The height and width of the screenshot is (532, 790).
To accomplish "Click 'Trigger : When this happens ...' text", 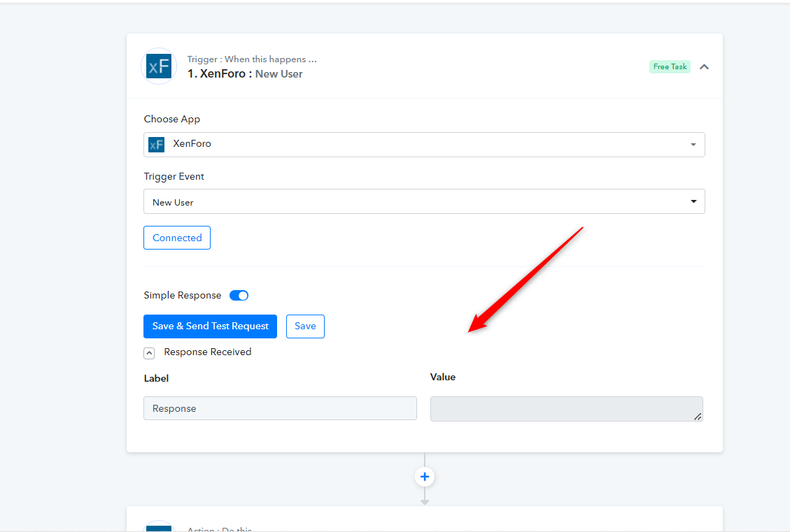I will pyautogui.click(x=252, y=59).
